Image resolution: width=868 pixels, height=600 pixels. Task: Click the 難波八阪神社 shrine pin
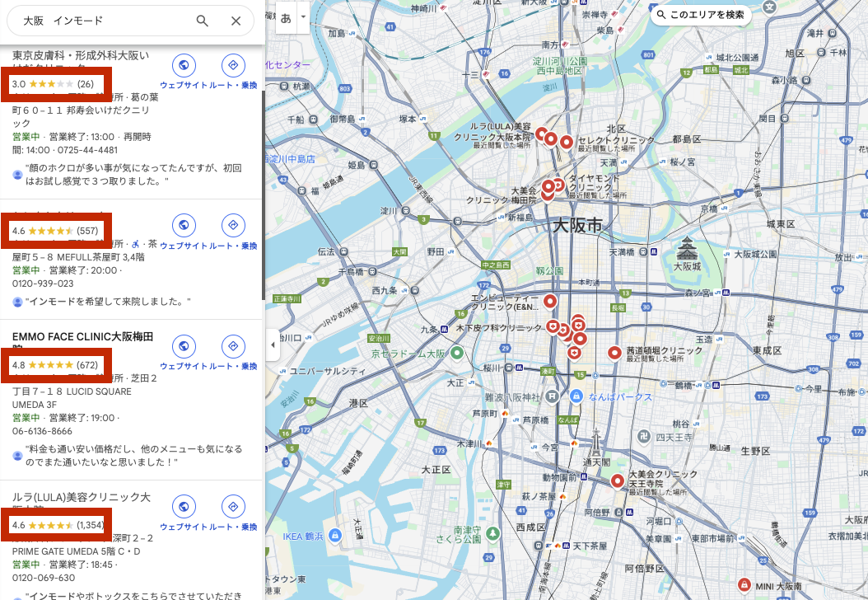point(552,396)
